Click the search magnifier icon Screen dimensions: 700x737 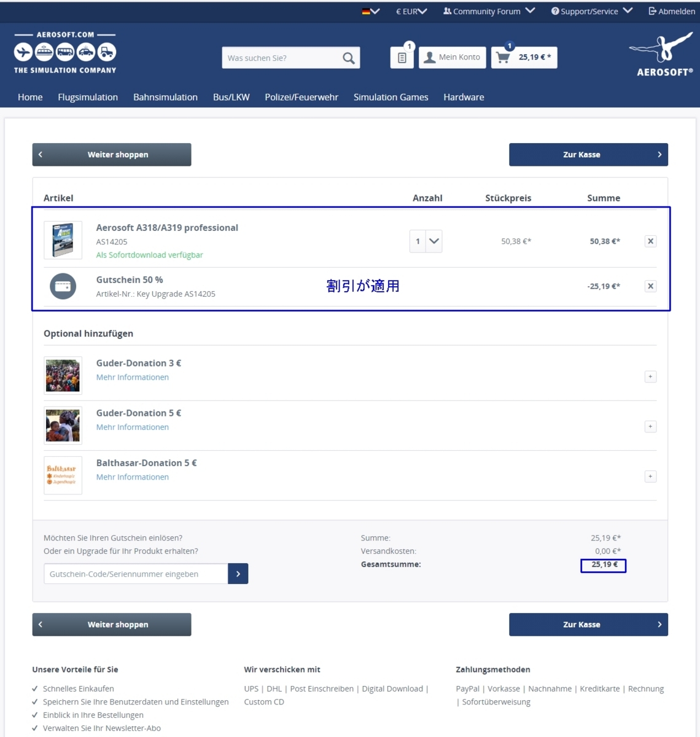(348, 58)
